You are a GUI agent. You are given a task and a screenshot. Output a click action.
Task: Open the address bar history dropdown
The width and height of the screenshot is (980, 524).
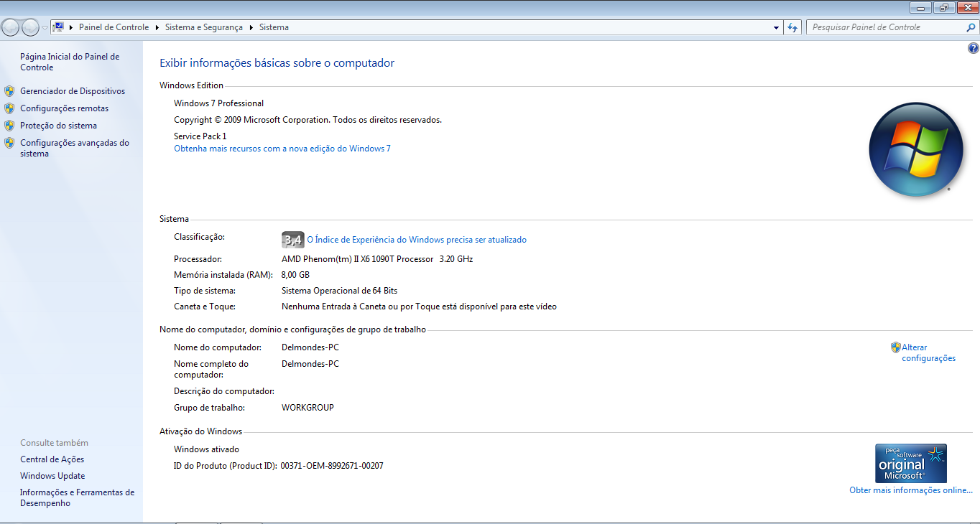[776, 27]
